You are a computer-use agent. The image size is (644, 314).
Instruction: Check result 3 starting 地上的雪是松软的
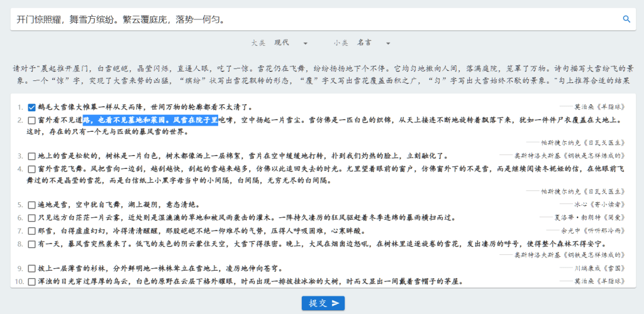31,156
